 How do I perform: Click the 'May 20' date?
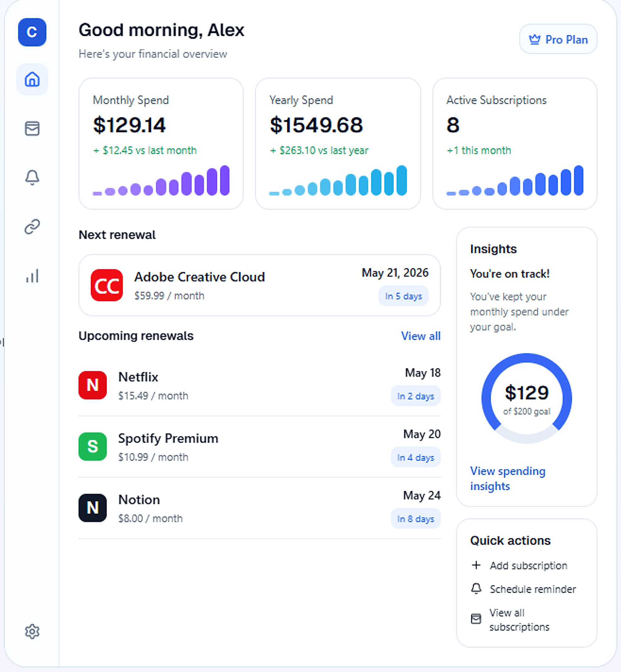(422, 434)
